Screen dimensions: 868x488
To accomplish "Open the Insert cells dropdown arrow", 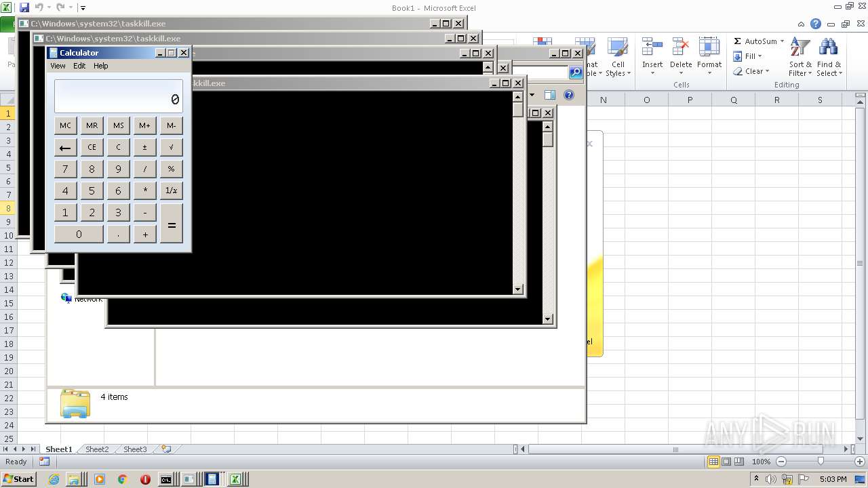I will [652, 73].
